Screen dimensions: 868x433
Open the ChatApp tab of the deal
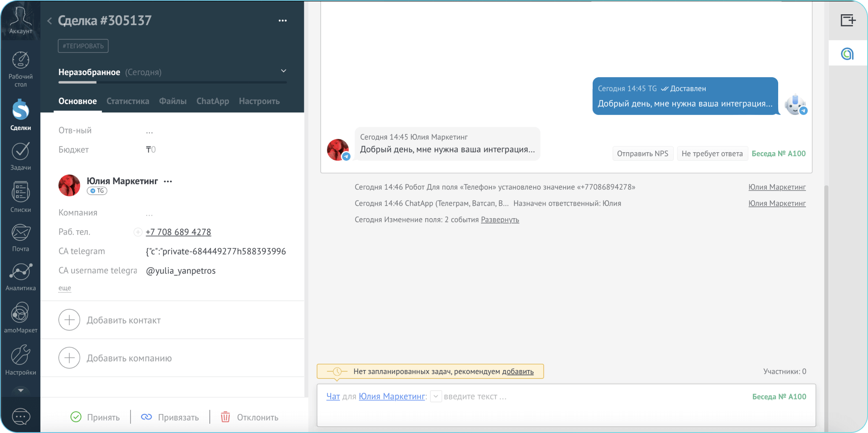coord(213,101)
